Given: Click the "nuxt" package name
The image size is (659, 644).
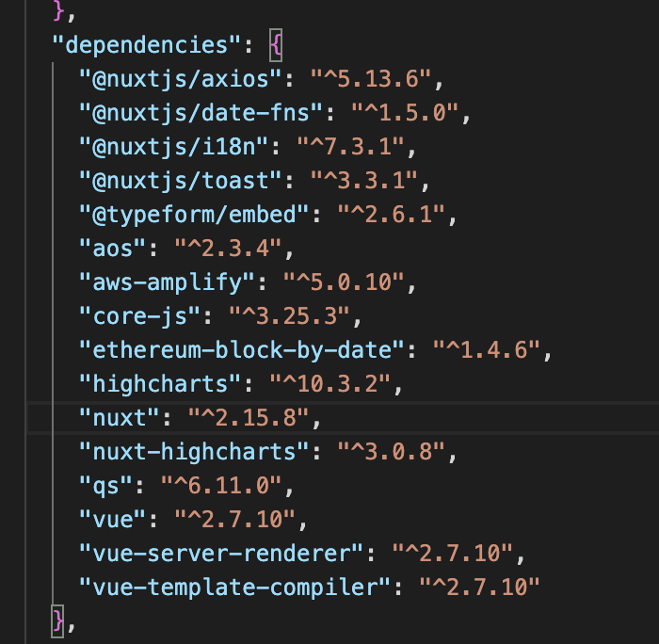Looking at the screenshot, I should coord(120,418).
